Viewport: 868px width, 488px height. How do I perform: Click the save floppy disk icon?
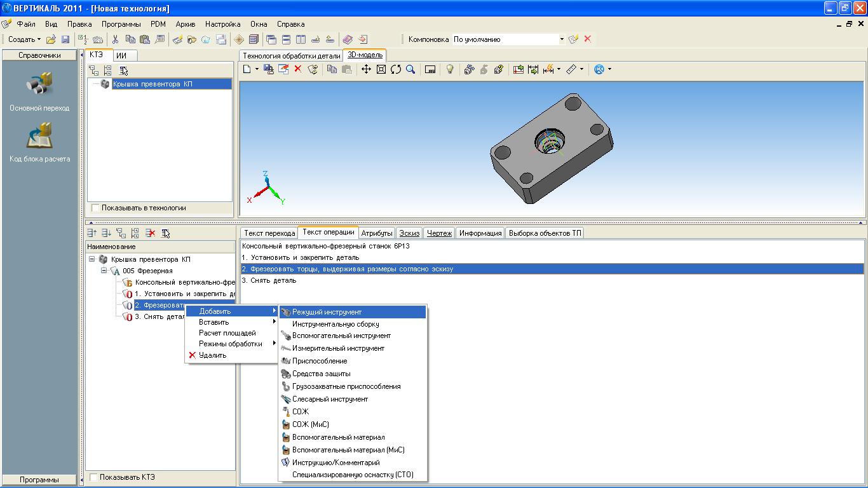pyautogui.click(x=65, y=39)
